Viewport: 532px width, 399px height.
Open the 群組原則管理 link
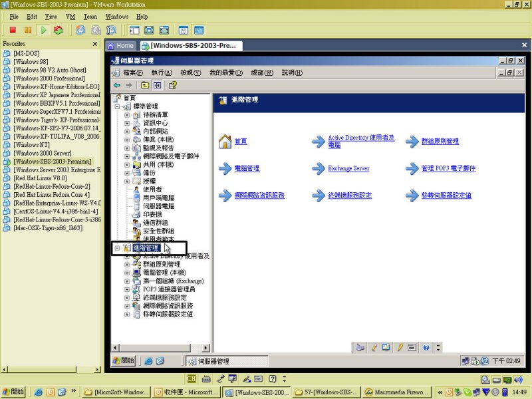coord(440,142)
